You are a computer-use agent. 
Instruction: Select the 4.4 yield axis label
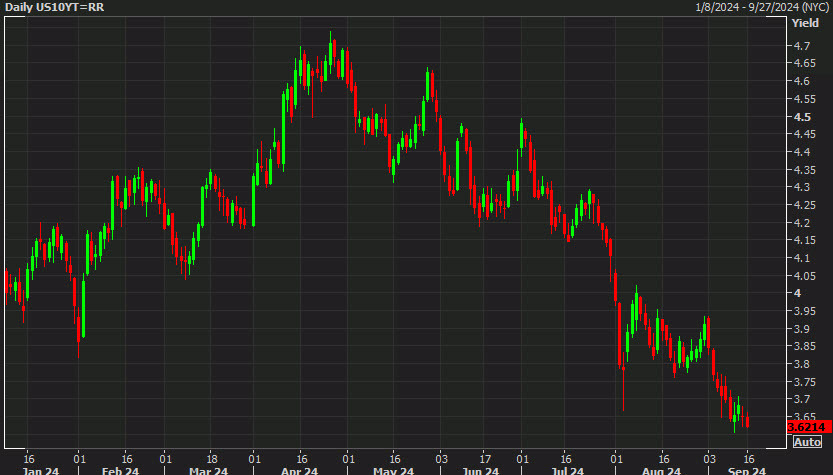coord(802,152)
